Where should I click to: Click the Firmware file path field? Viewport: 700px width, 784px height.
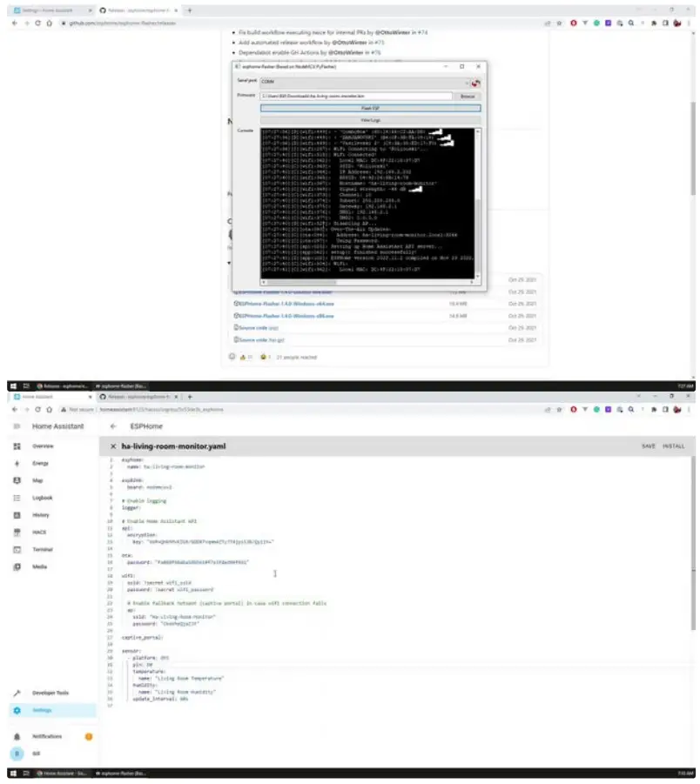tap(356, 96)
